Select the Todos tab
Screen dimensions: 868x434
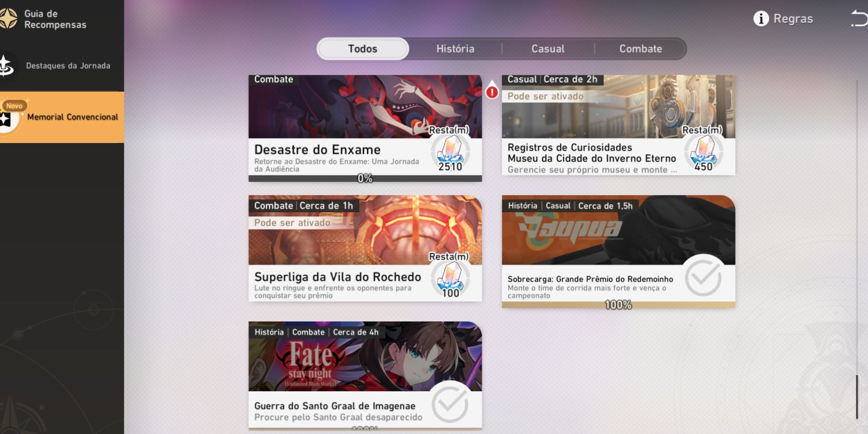tap(363, 49)
